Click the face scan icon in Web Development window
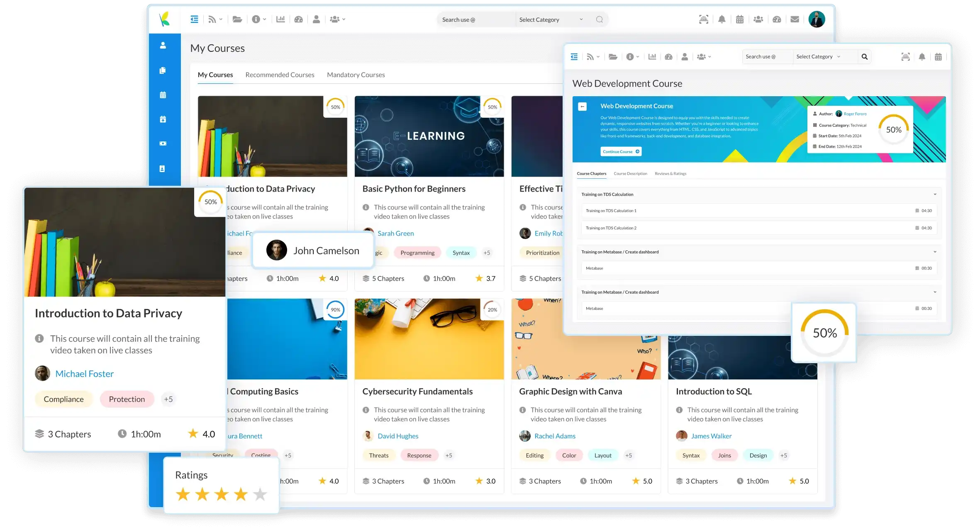The width and height of the screenshot is (980, 532). (906, 57)
